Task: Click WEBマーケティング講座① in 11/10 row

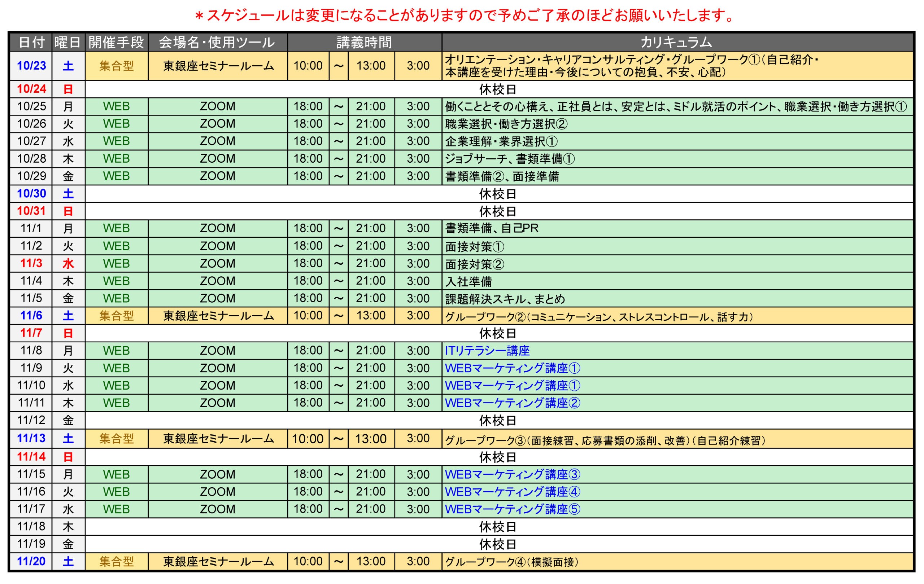Action: point(512,385)
